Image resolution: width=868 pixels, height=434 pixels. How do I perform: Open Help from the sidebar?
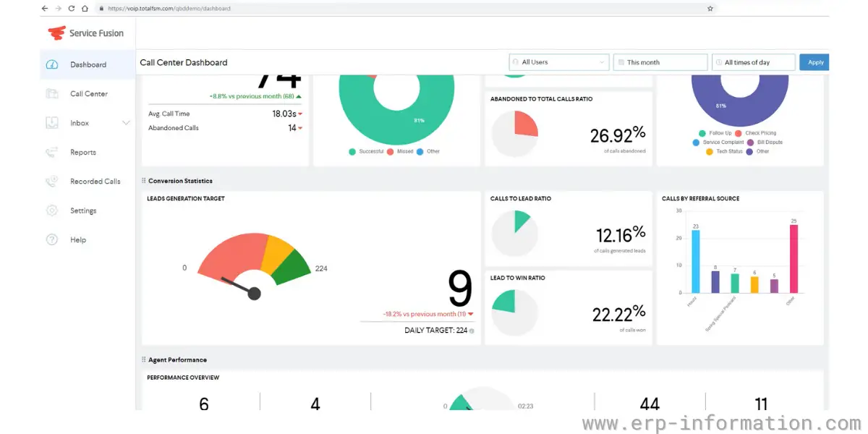(78, 240)
